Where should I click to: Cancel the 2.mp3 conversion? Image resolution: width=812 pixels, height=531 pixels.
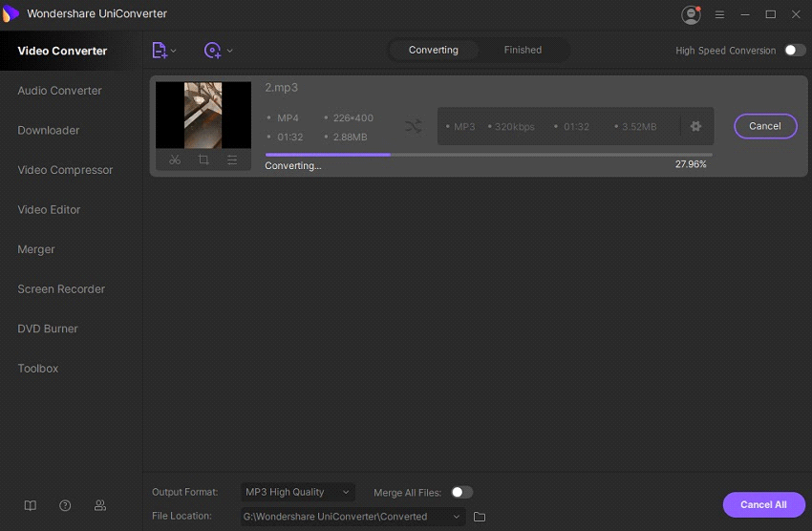point(765,126)
